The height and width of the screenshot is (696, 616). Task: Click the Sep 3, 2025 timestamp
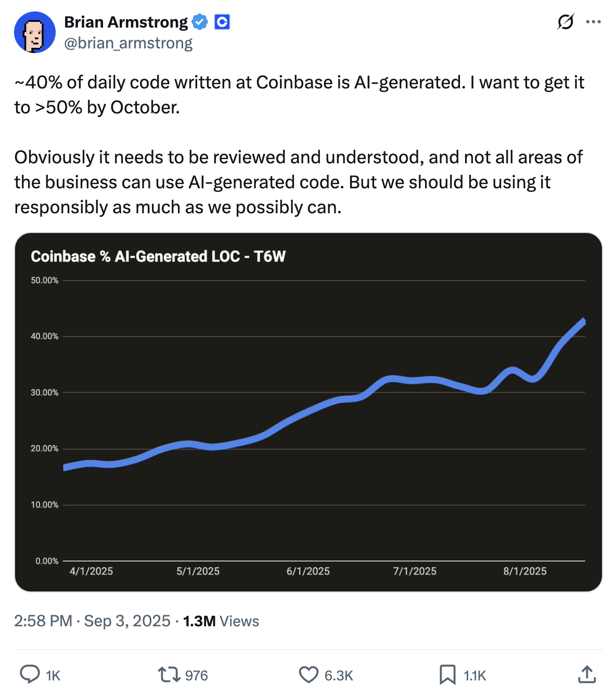(x=128, y=621)
